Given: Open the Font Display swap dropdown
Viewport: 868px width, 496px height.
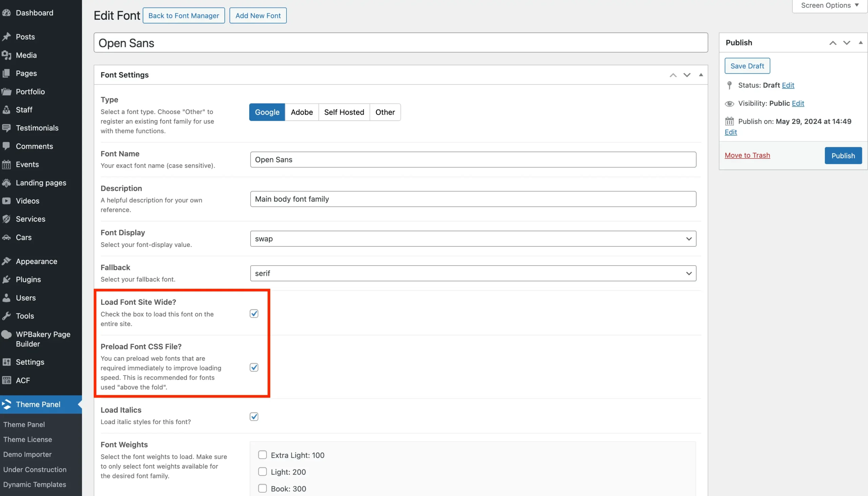Looking at the screenshot, I should (x=473, y=239).
